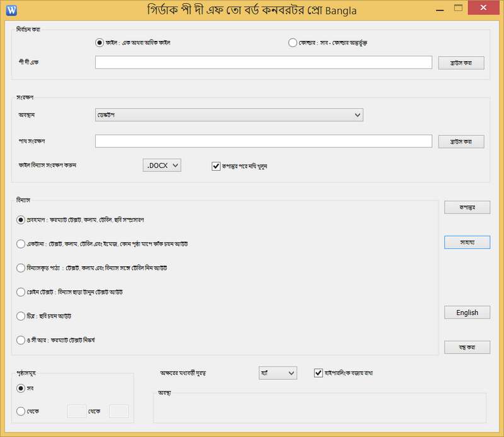Click the browse button beside the PDF field
Image resolution: width=504 pixels, height=437 pixels.
(x=461, y=63)
